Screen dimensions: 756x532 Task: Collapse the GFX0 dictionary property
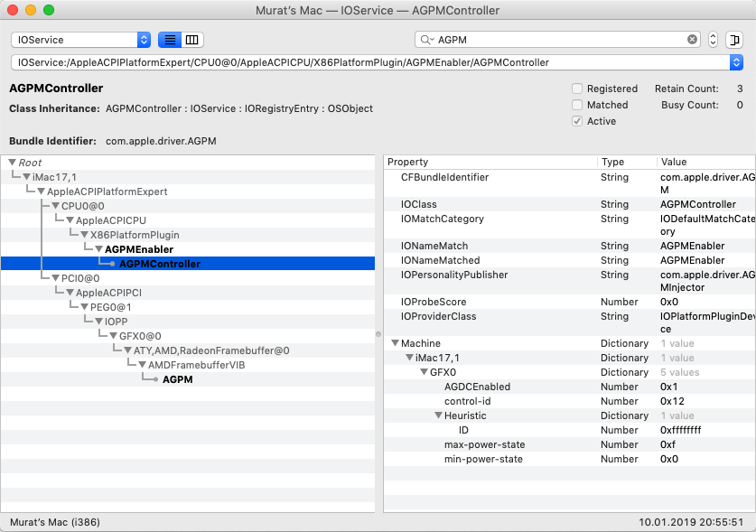(x=425, y=372)
